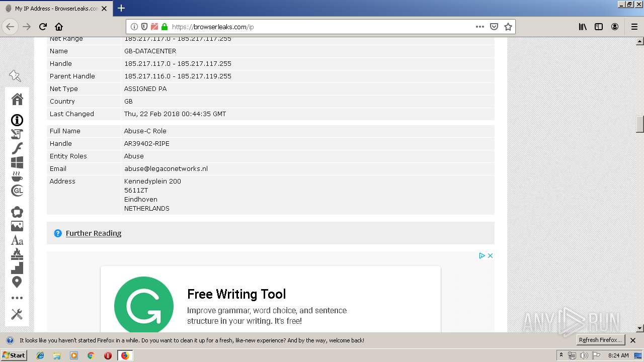
Task: Open the Geolocation pin icon in the sidebar
Action: pos(17,282)
